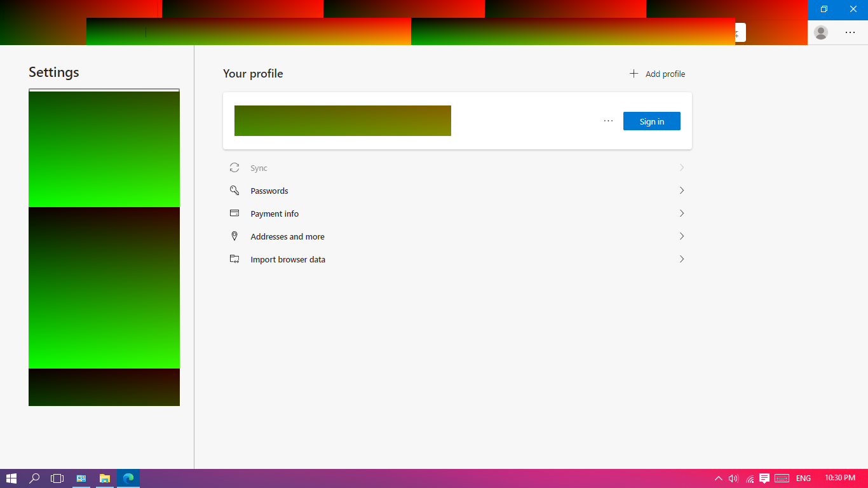Expand the Passwords row chevron
Image resolution: width=868 pixels, height=488 pixels.
click(x=682, y=191)
